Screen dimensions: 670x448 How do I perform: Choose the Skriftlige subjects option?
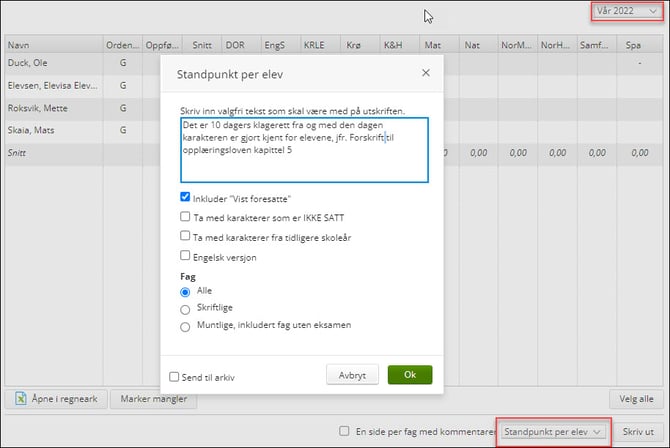click(x=185, y=308)
